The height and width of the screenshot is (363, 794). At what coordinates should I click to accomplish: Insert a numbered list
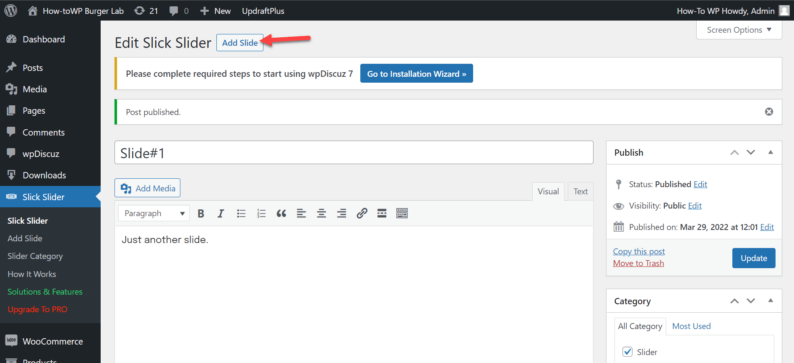pyautogui.click(x=261, y=214)
